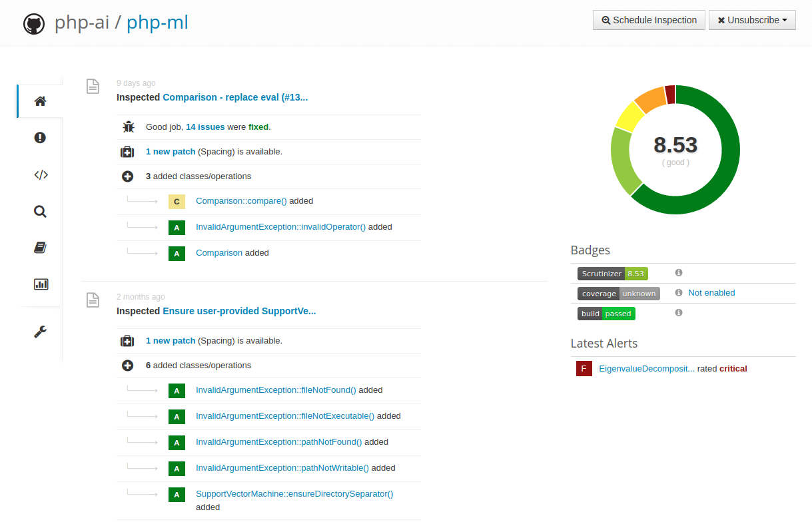Open EigenvalueDecomposit... alert link
Image resolution: width=812 pixels, height=524 pixels.
click(x=647, y=369)
